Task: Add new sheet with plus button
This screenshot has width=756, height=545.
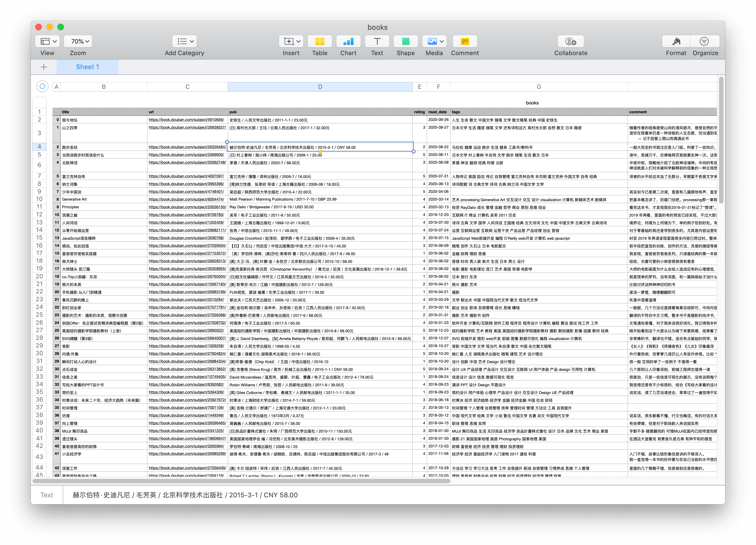Action: 44,67
